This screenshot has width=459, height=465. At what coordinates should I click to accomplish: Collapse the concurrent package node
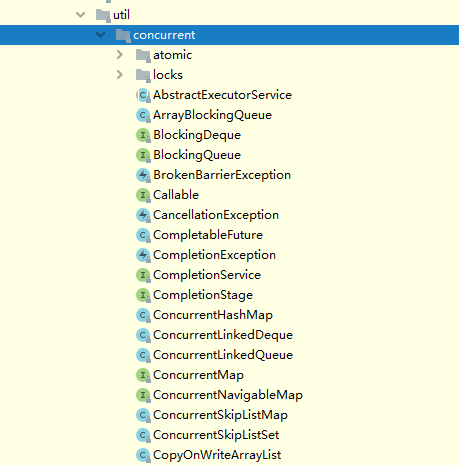click(100, 35)
